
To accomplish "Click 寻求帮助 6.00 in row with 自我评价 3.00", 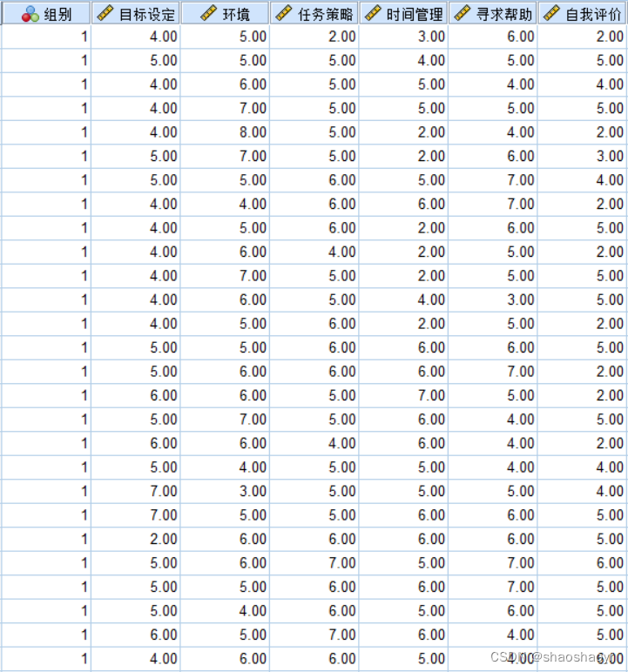I will [492, 156].
